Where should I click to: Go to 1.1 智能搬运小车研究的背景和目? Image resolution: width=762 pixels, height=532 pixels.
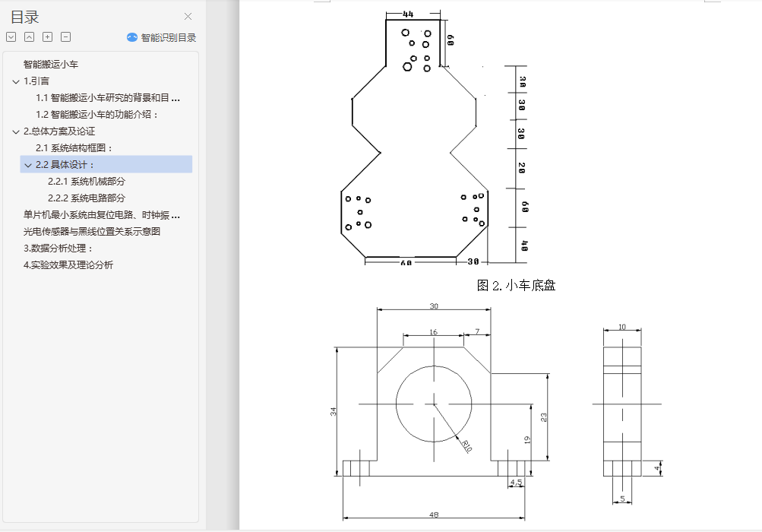coord(108,98)
